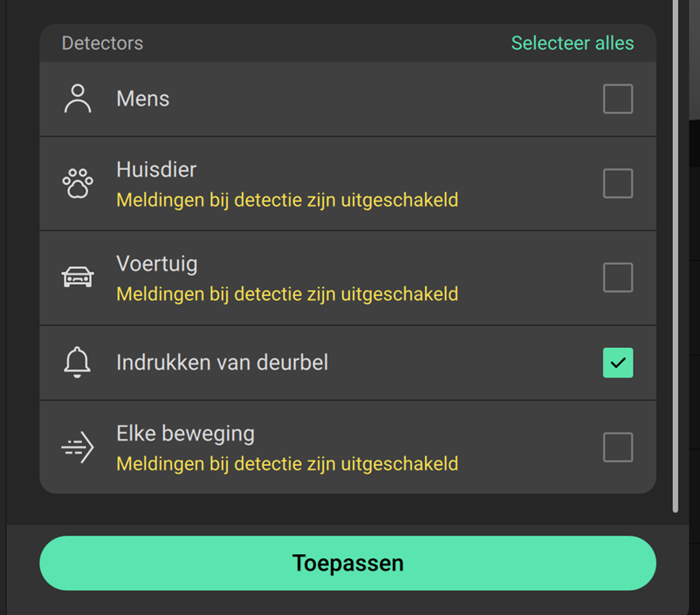Image resolution: width=700 pixels, height=615 pixels.
Task: Click the green Toepassen button
Action: 347,563
